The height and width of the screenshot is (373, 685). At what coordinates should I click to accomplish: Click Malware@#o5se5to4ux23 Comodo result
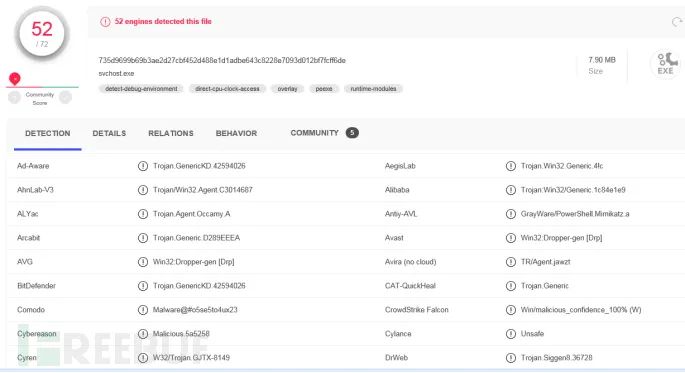[x=195, y=310]
